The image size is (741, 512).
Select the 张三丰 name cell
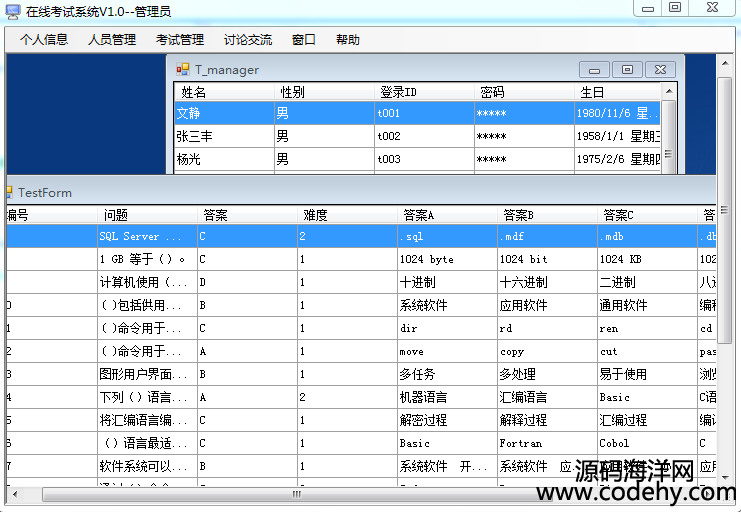pyautogui.click(x=224, y=137)
